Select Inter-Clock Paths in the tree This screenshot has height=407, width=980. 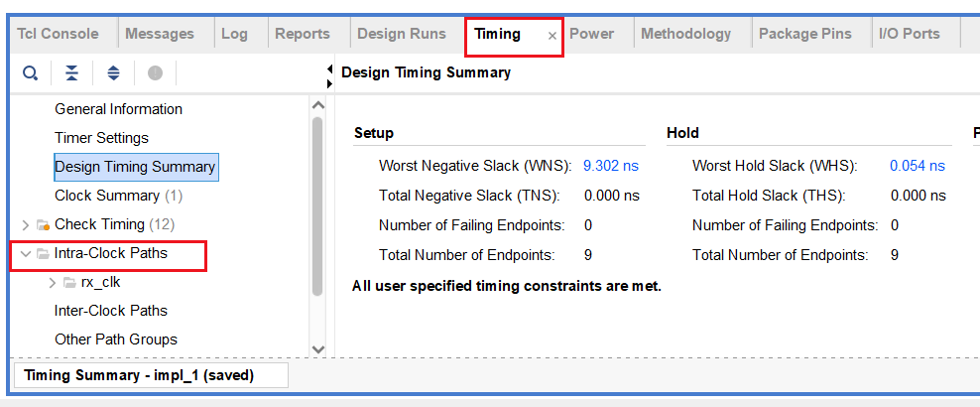coord(110,311)
